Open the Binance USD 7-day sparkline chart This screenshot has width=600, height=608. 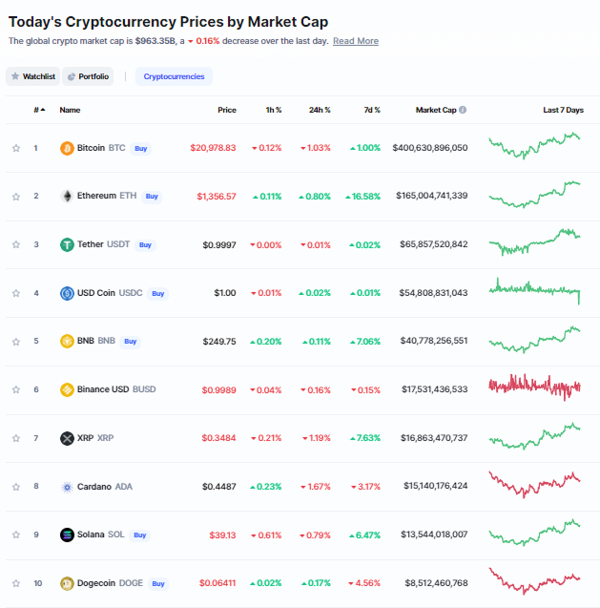pos(534,387)
